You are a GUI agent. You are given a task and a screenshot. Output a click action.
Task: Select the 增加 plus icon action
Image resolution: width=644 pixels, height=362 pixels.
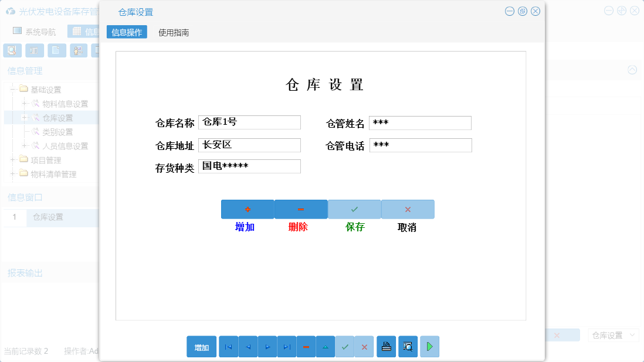pyautogui.click(x=247, y=209)
